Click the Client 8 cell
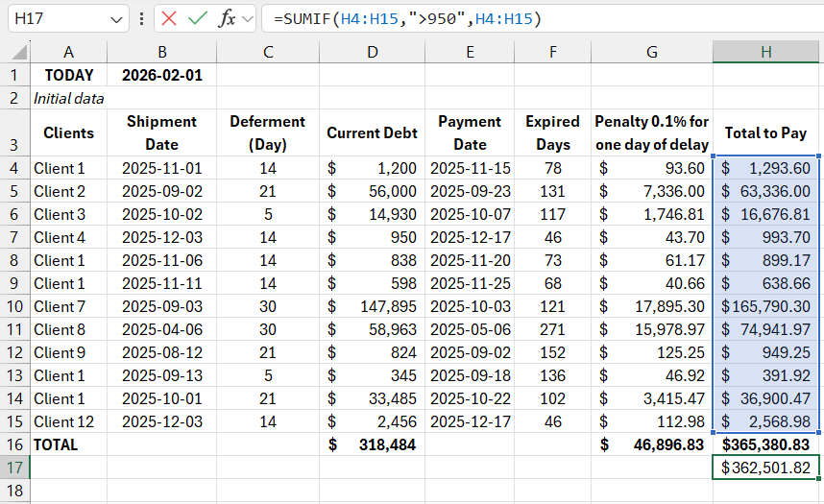This screenshot has height=504, width=824. 69,329
